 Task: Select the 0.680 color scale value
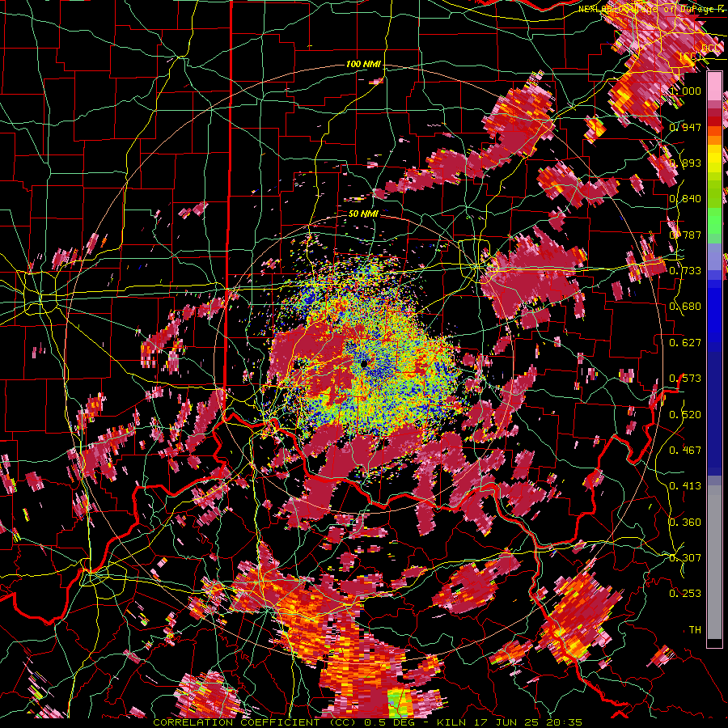point(685,307)
